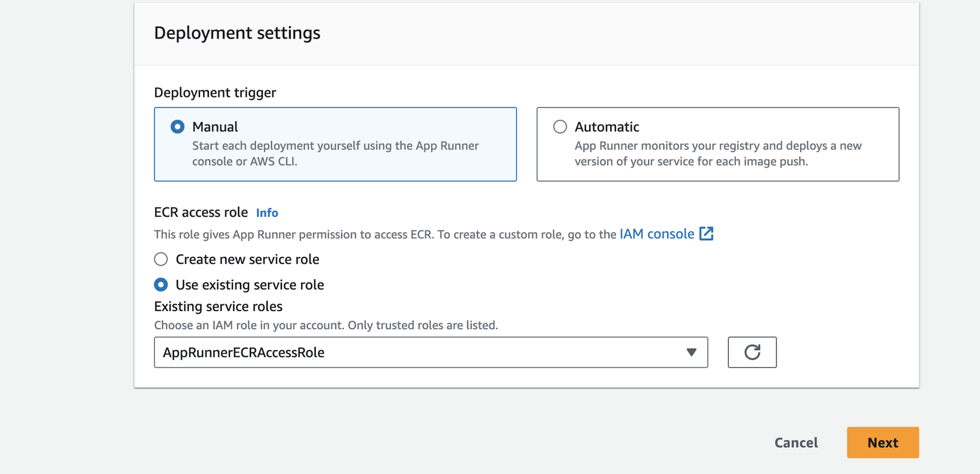Click the Deployment settings heading
The height and width of the screenshot is (474, 980).
(237, 33)
